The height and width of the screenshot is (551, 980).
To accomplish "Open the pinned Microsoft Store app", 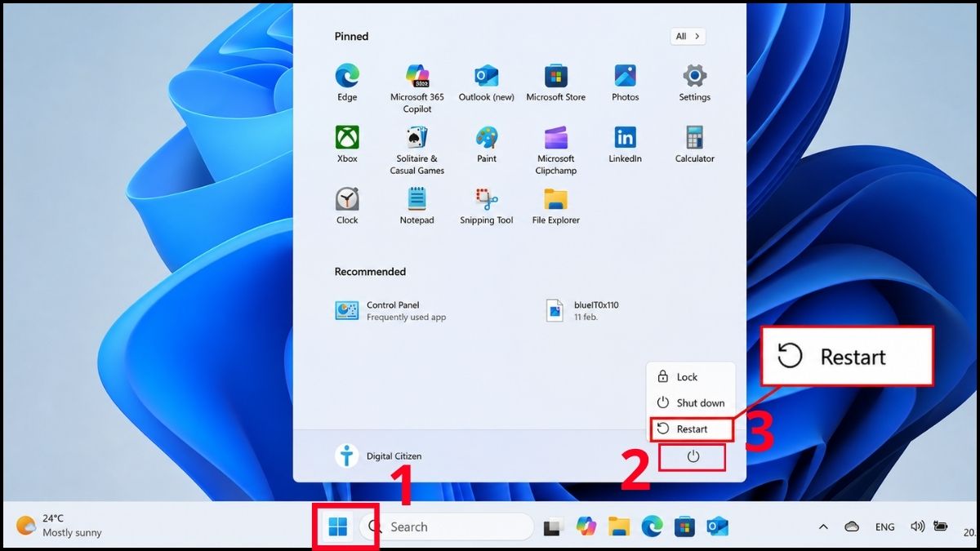I will [556, 82].
